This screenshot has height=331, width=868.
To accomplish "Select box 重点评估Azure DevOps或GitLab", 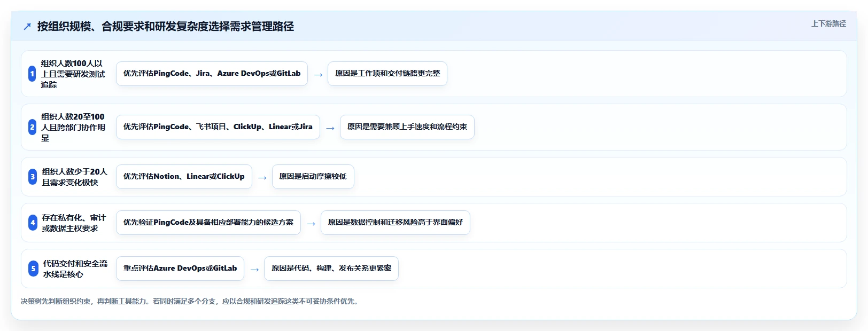I will click(180, 269).
